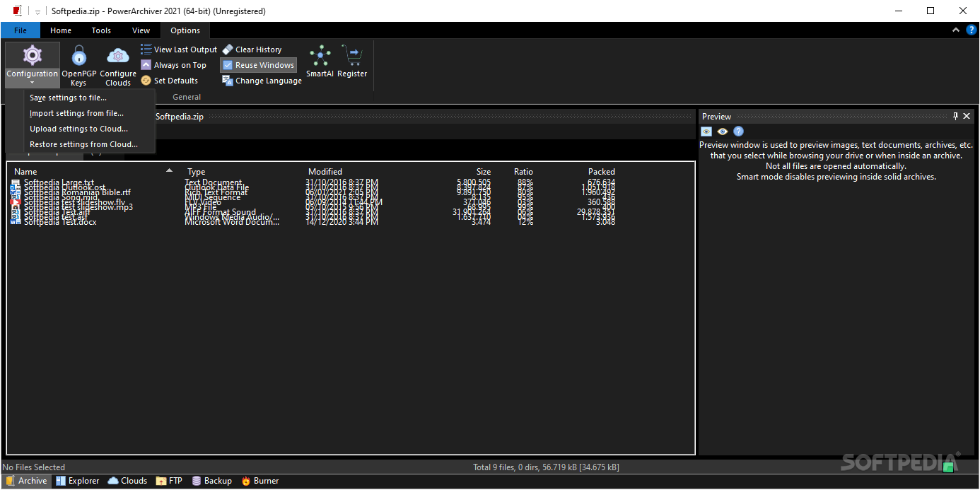Screen dimensions: 980x490
Task: Sort list by Type column
Action: click(x=197, y=172)
